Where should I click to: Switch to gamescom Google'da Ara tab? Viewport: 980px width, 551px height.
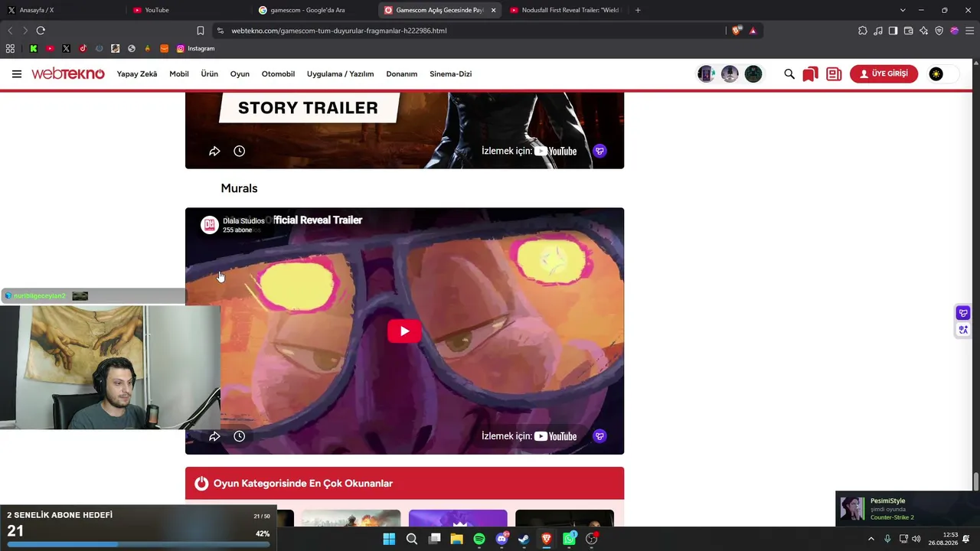click(314, 10)
